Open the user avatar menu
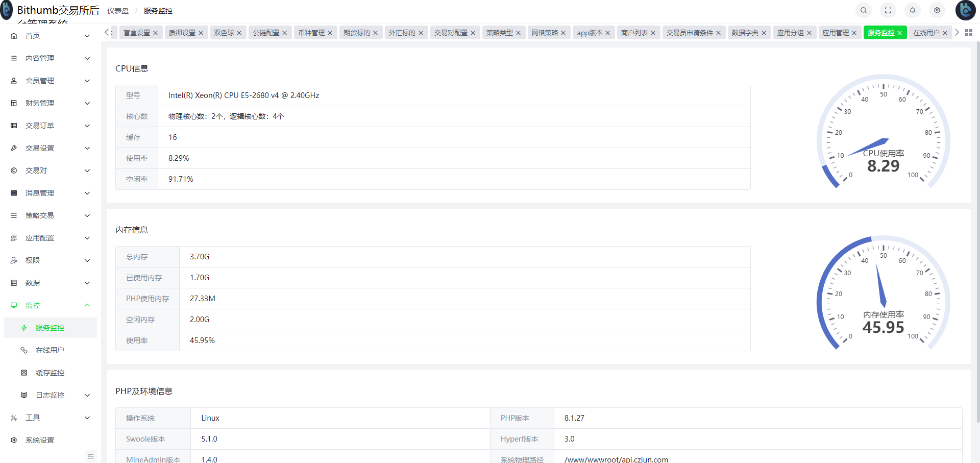The image size is (980, 463). point(965,10)
